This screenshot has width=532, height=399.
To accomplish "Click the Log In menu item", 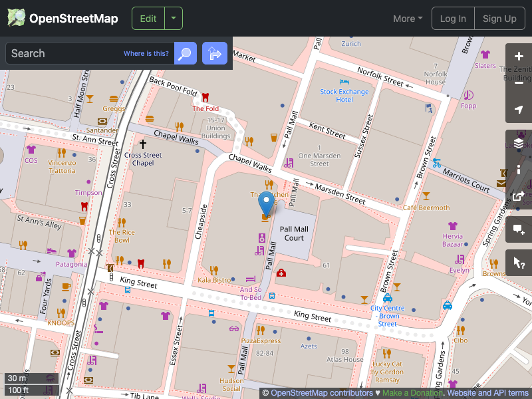I will (453, 19).
